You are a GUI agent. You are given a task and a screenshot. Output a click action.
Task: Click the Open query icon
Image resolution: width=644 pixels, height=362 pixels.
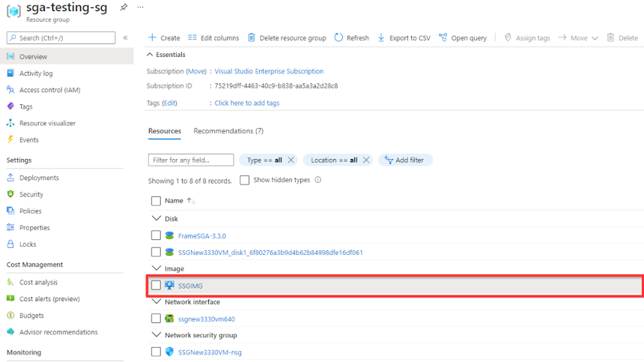[x=443, y=37]
